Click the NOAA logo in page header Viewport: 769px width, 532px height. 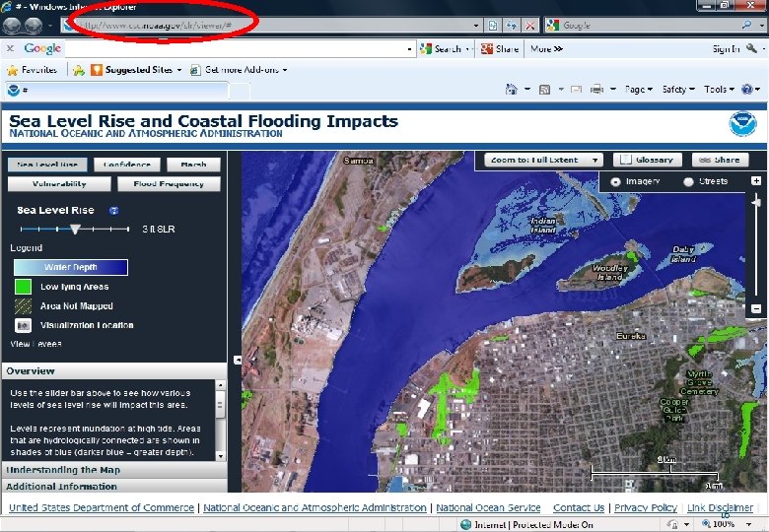[742, 123]
